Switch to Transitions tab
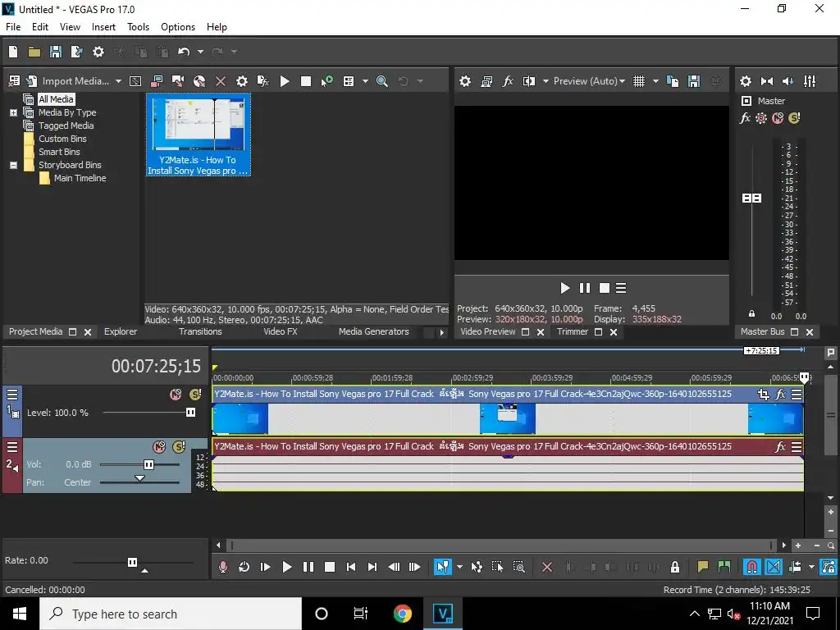The height and width of the screenshot is (630, 840). tap(200, 331)
